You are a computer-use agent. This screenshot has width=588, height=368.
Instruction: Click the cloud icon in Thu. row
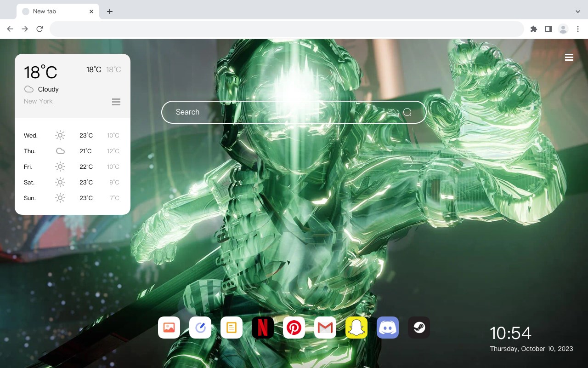[60, 151]
